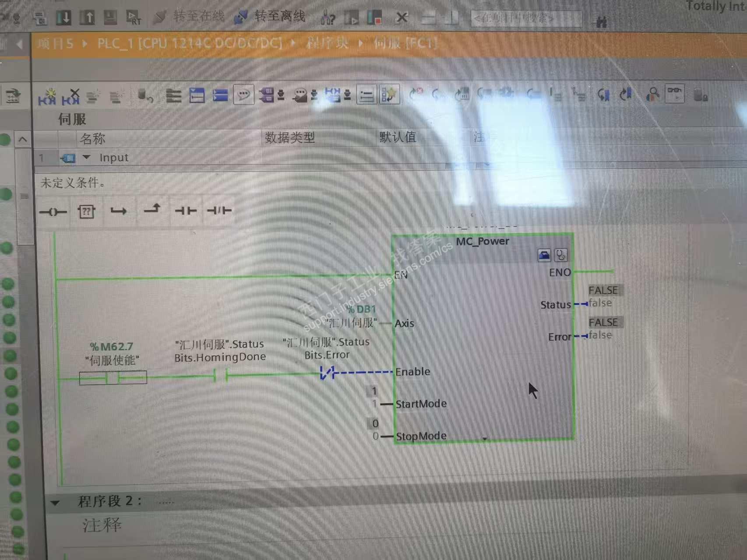
Task: Click the breadcrumb back arrow
Action: 19,44
